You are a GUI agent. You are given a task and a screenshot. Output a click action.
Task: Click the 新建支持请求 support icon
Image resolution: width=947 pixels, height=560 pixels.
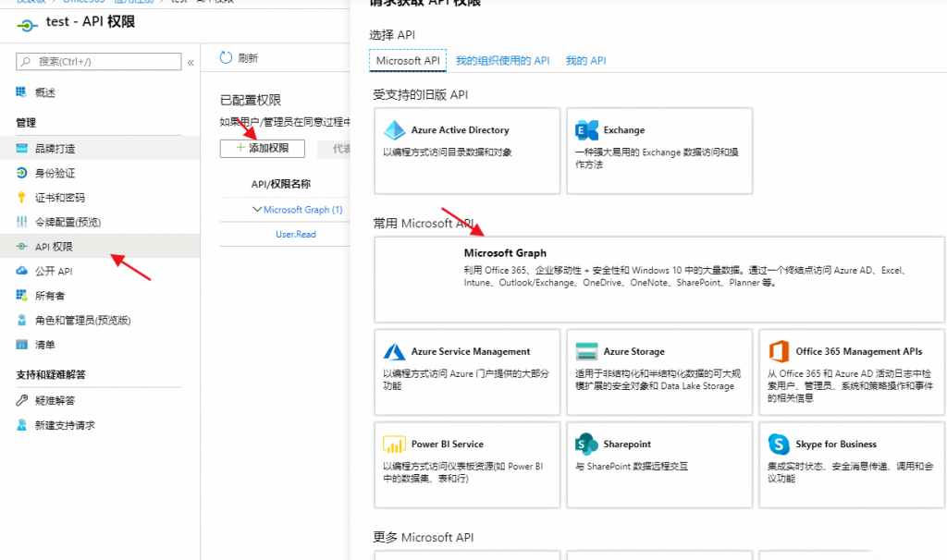[x=22, y=425]
